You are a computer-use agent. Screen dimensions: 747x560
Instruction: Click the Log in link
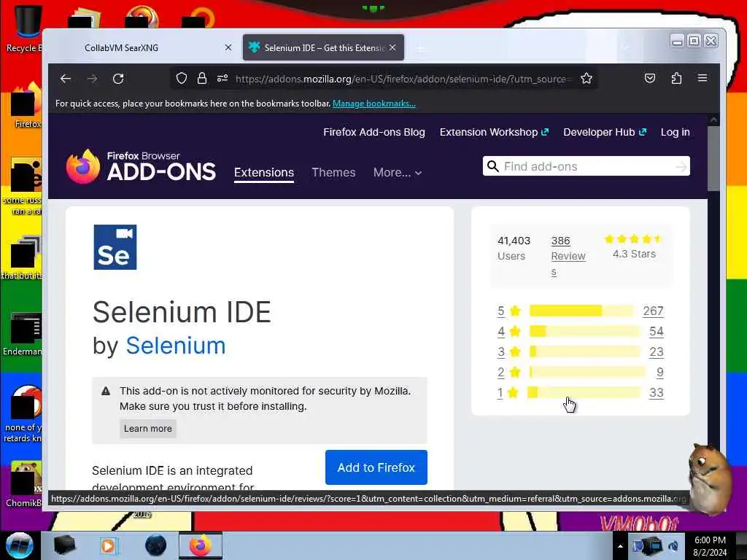tap(675, 133)
